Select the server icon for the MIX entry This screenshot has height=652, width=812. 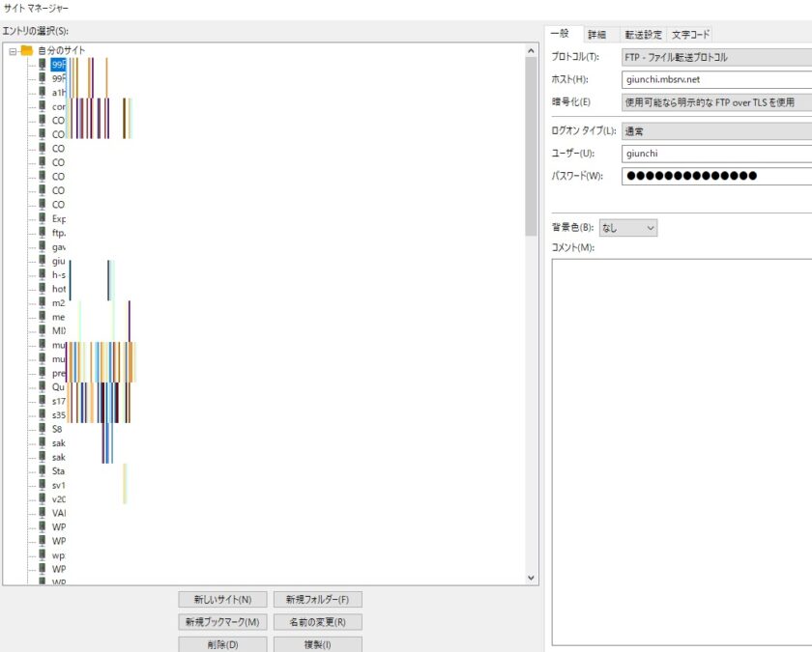point(43,330)
